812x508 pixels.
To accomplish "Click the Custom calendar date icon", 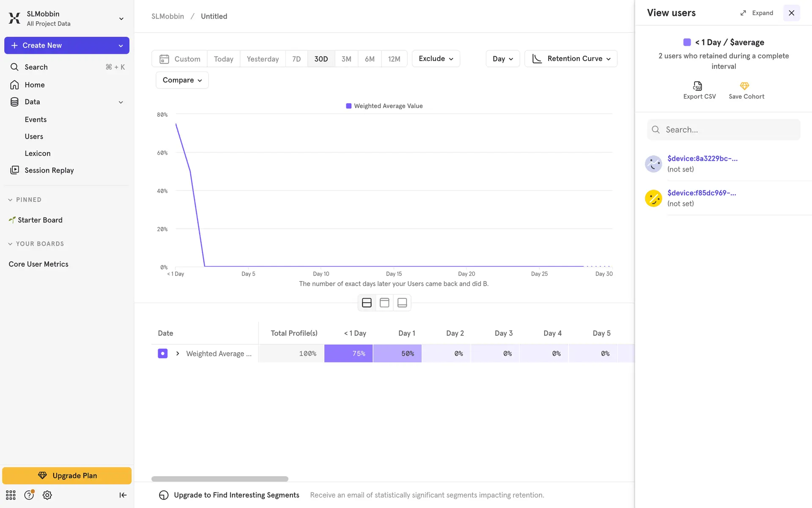I will (x=164, y=59).
